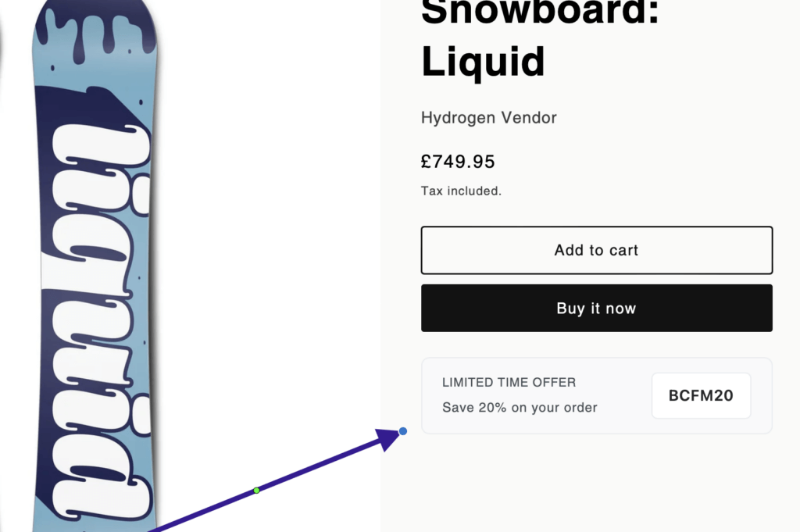
Task: Click the word Snowboard in product title
Action: pos(539,12)
